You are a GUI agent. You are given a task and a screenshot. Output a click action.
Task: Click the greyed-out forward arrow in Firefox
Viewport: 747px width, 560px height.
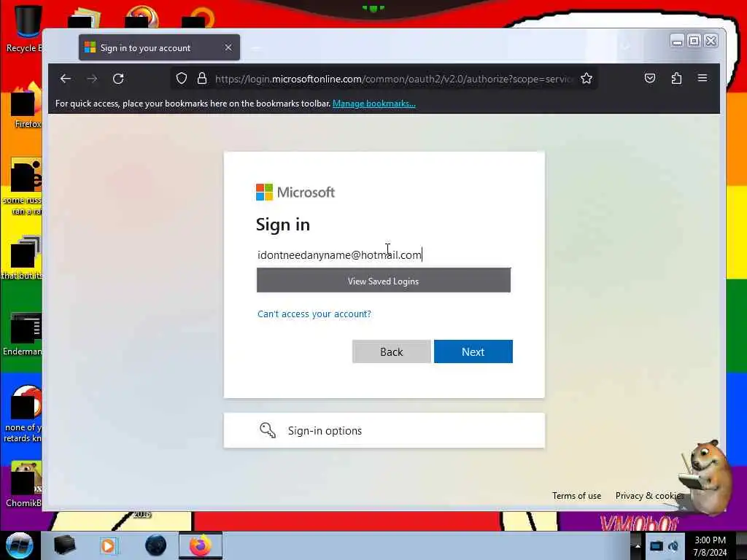pyautogui.click(x=92, y=79)
